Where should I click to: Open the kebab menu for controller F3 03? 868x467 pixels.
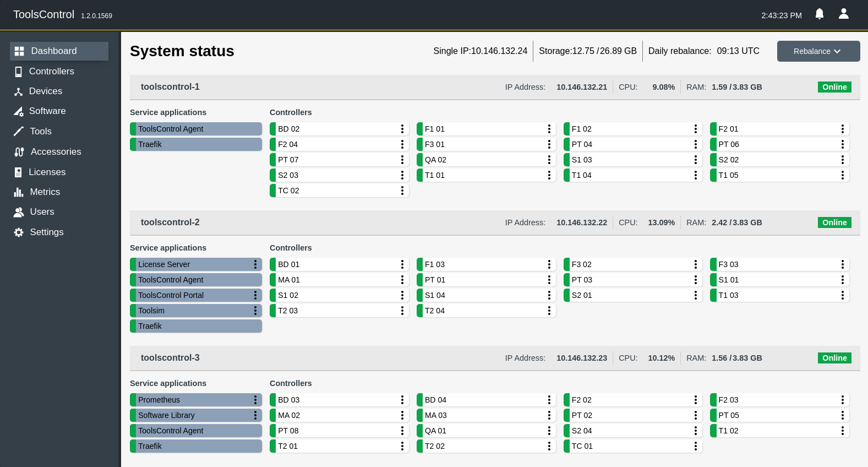(843, 264)
